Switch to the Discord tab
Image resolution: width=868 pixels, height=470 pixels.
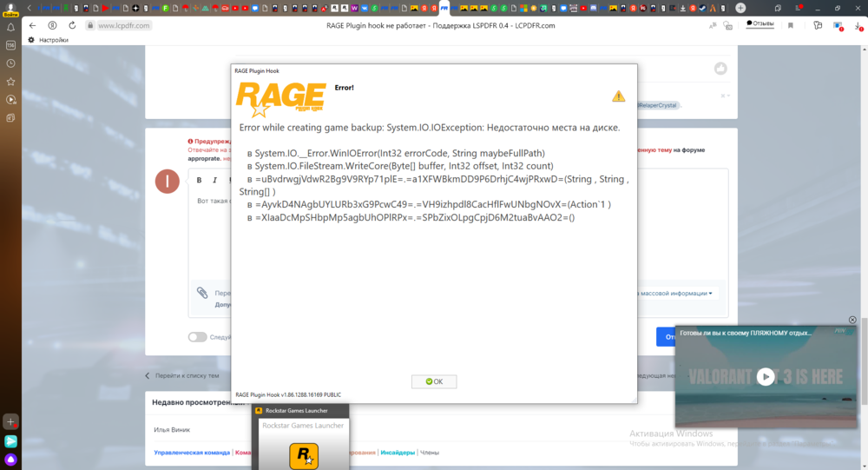click(593, 8)
